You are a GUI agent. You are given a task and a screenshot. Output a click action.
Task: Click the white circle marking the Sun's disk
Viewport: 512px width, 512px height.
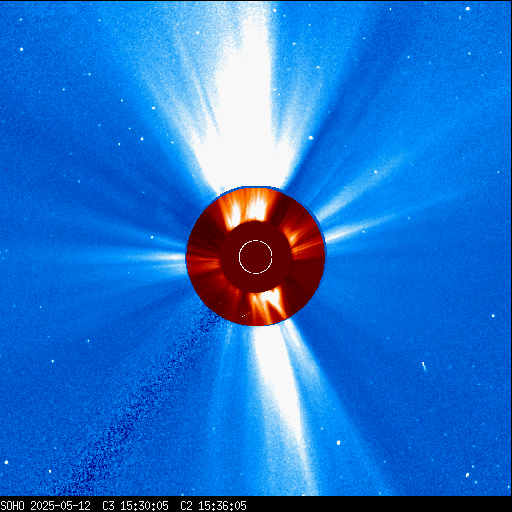click(x=256, y=257)
